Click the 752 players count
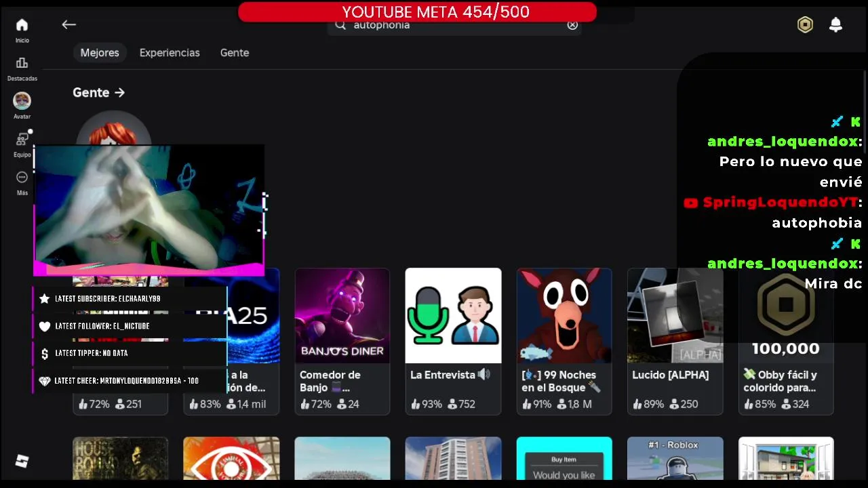The height and width of the screenshot is (488, 868). click(461, 404)
